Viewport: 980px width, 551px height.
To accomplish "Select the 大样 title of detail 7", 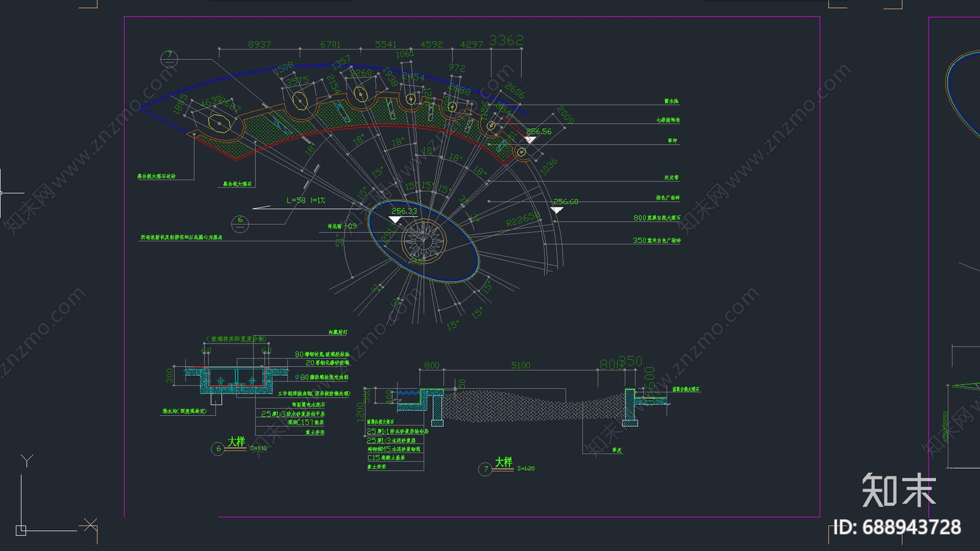I will 503,462.
